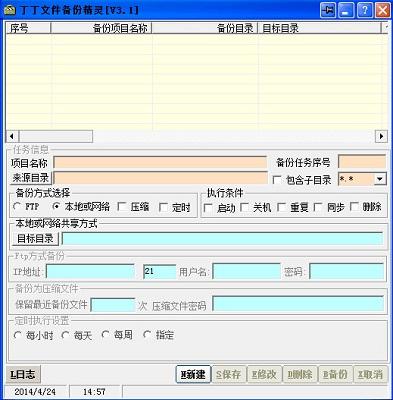Click the FTP 密码 input field
The image size is (393, 400).
(347, 271)
